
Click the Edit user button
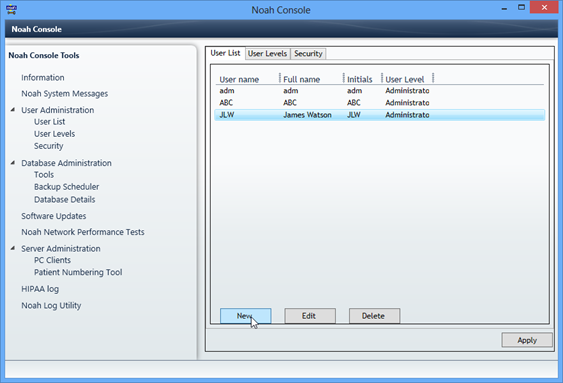(x=310, y=316)
